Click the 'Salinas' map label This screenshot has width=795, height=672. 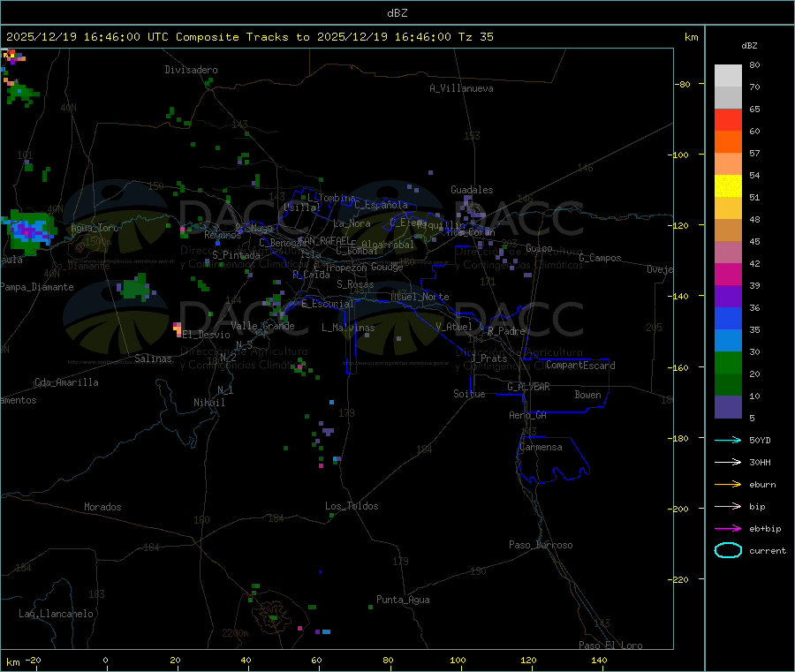coord(153,359)
